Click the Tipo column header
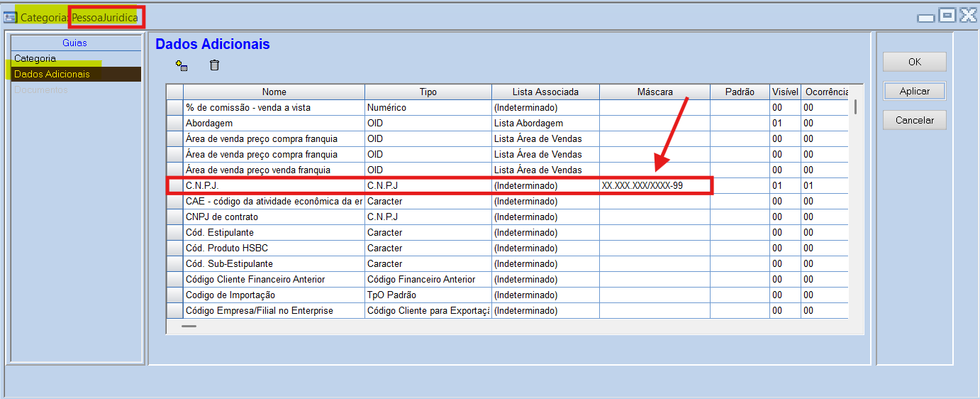The height and width of the screenshot is (399, 980). (x=428, y=92)
